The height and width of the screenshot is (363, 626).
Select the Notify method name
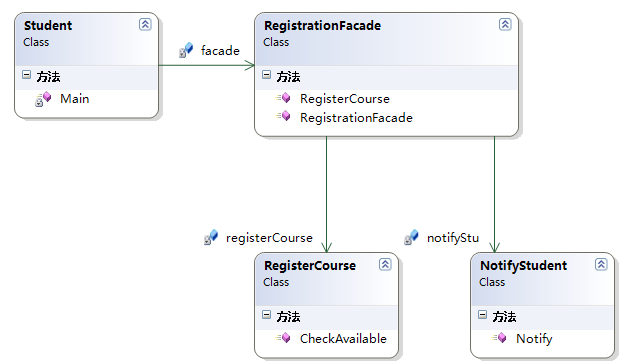pyautogui.click(x=534, y=339)
